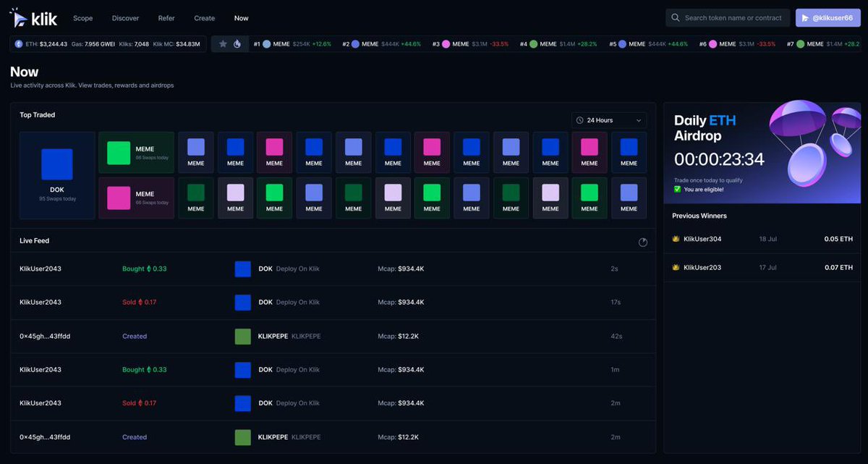Click 0×45gh...43ffdd in the 42s row
Viewport: 868px width, 464px height.
(45, 336)
